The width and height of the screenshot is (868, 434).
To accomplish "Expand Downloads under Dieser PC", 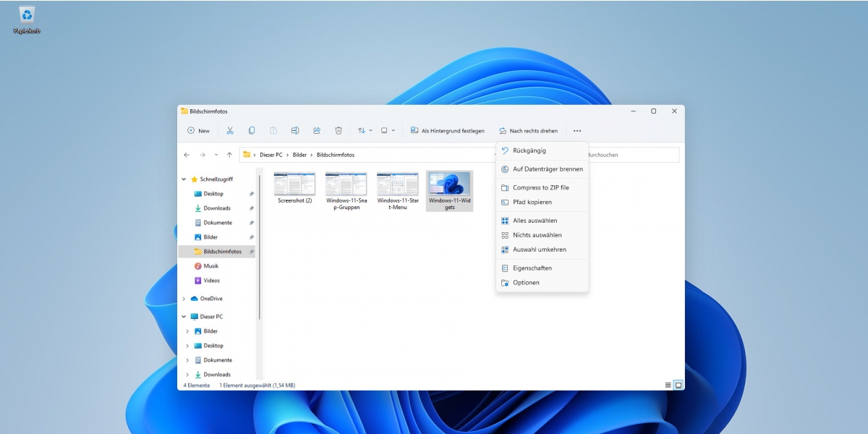I will [188, 375].
